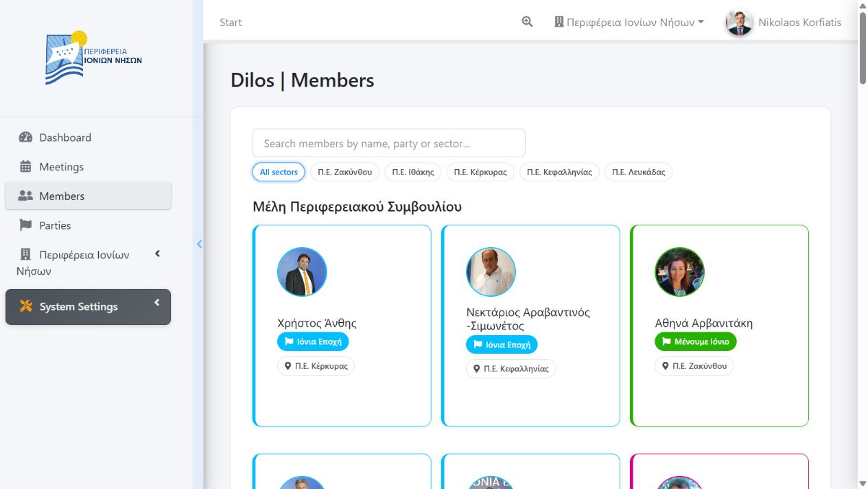Click the Dashboard gauge icon
Image resolution: width=868 pixels, height=489 pixels.
25,137
